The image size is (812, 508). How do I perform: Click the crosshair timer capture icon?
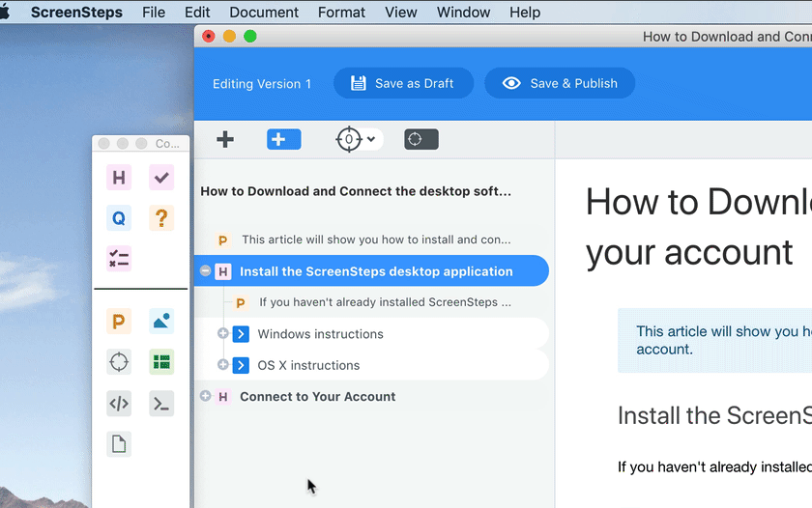click(349, 139)
